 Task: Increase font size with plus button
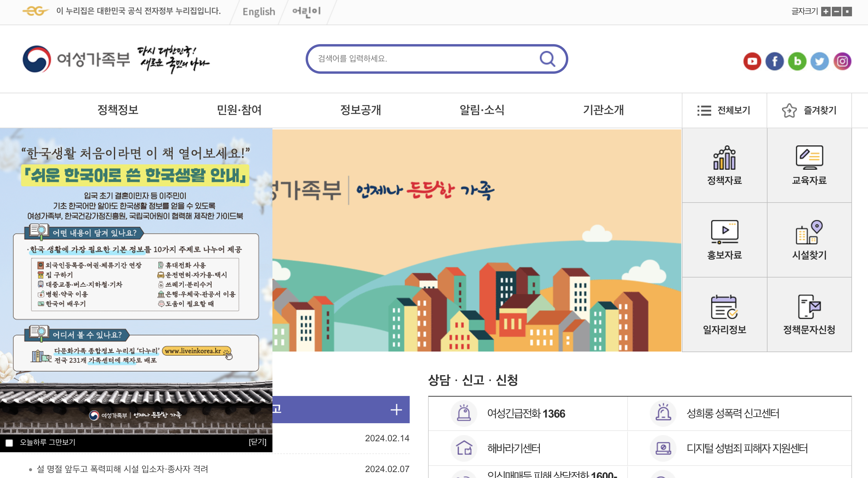click(x=826, y=12)
